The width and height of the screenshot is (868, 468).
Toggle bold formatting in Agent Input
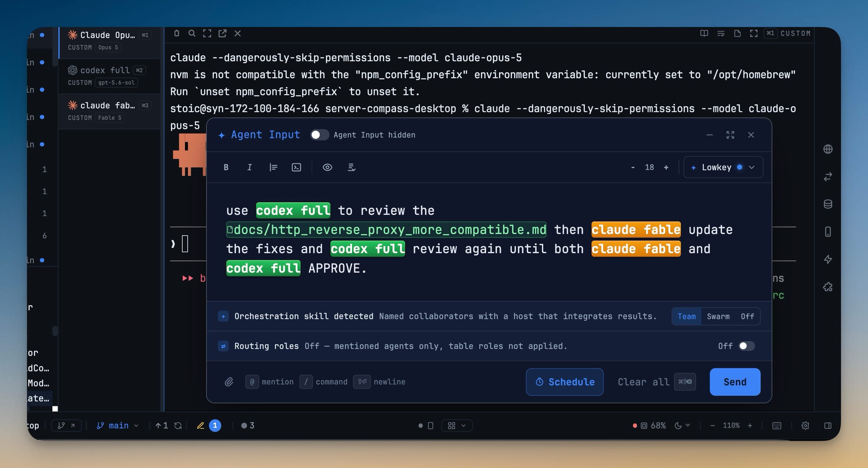click(226, 167)
